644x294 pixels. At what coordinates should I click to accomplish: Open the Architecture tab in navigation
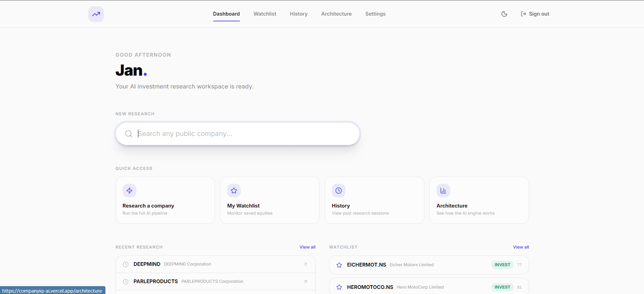(x=337, y=14)
